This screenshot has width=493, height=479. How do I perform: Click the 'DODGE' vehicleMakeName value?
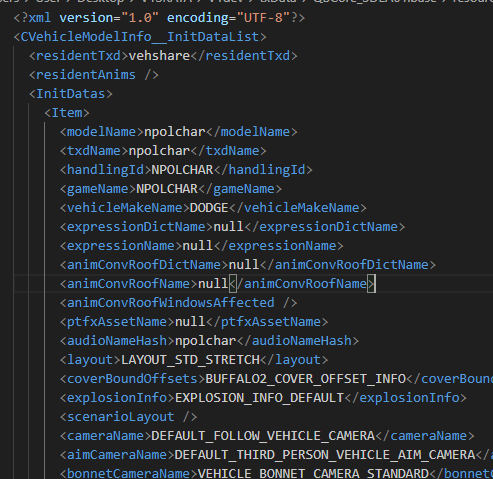209,208
